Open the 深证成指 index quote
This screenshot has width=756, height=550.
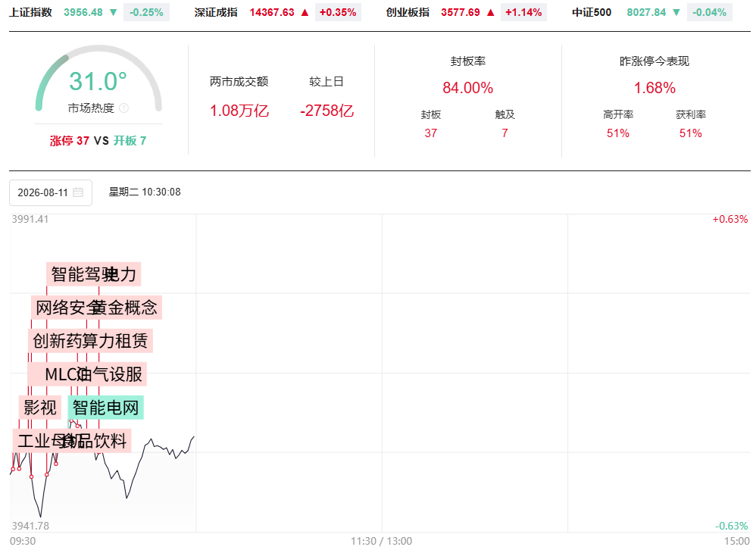click(216, 13)
